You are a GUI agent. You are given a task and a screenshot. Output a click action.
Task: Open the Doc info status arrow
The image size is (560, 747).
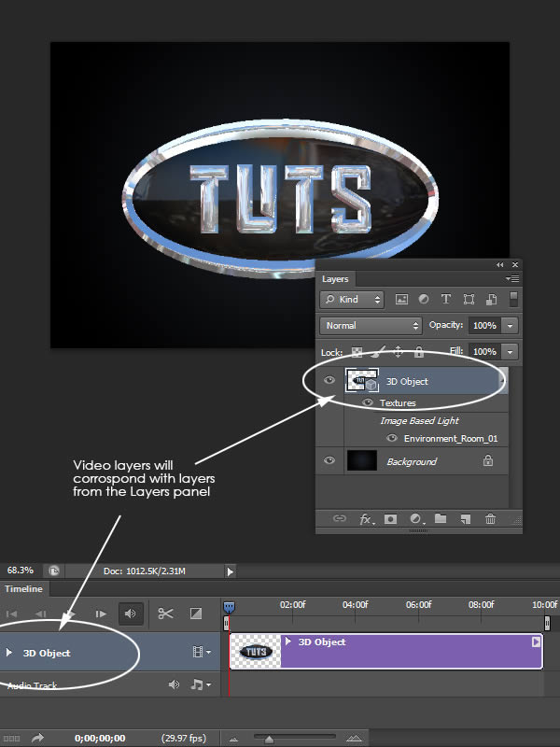coord(230,571)
